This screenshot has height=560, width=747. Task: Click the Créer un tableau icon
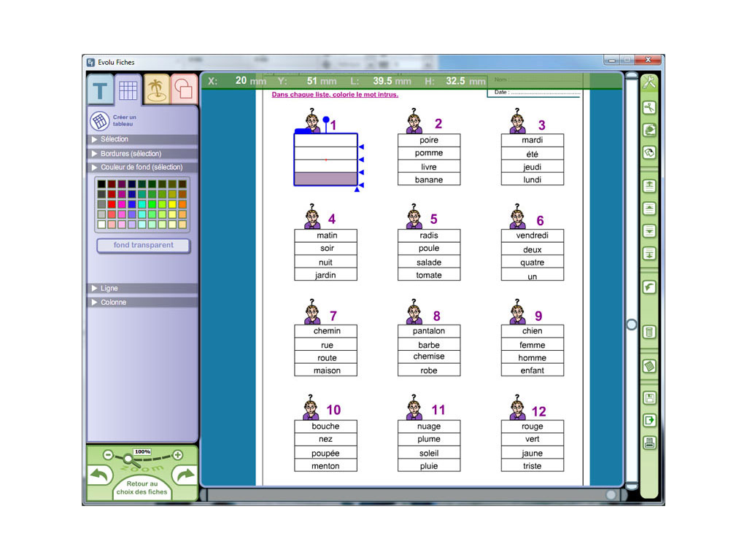pyautogui.click(x=99, y=121)
